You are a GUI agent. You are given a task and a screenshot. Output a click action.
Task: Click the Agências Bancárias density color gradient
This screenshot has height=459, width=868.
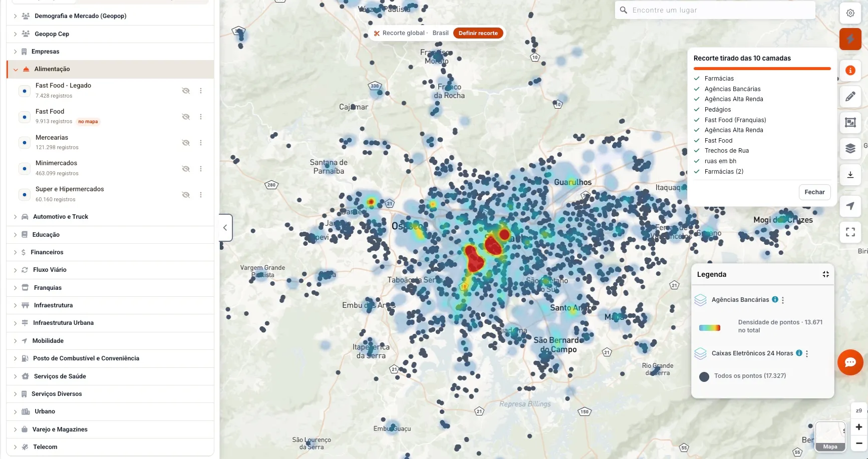(x=710, y=328)
